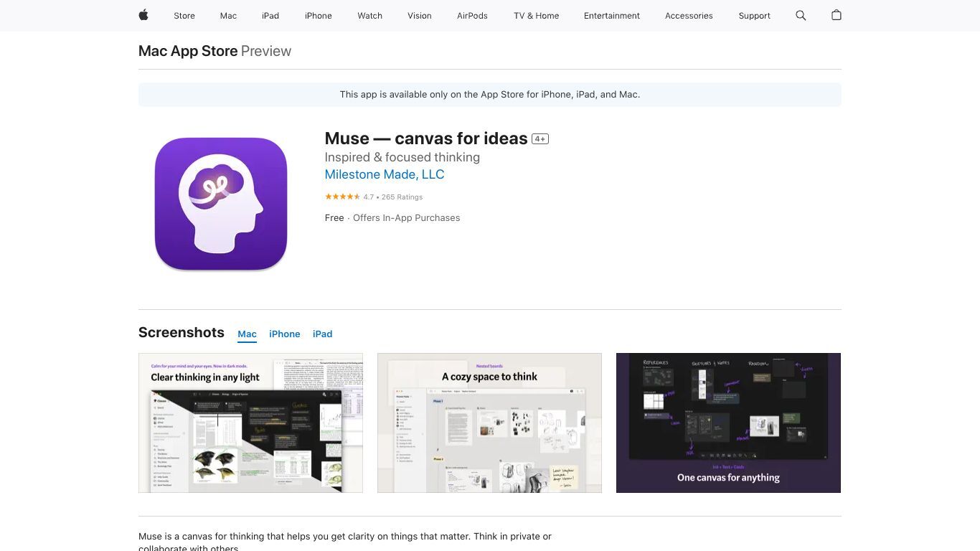Screen dimensions: 980x551
Task: Open the 'A cozy space to think' screenshot
Action: [489, 423]
